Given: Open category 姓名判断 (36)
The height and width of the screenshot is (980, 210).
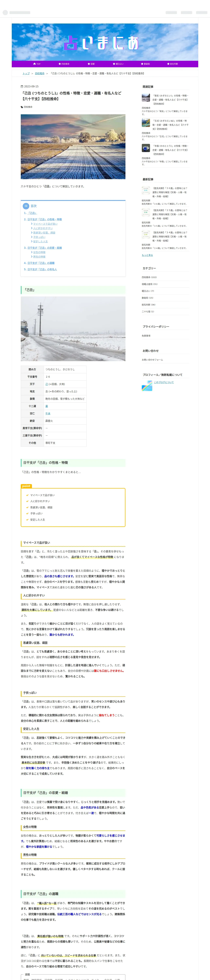Looking at the screenshot, I should 149,305.
